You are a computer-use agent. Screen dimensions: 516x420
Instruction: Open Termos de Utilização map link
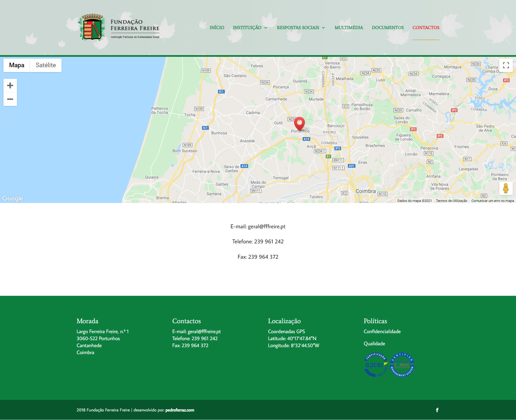click(x=451, y=201)
